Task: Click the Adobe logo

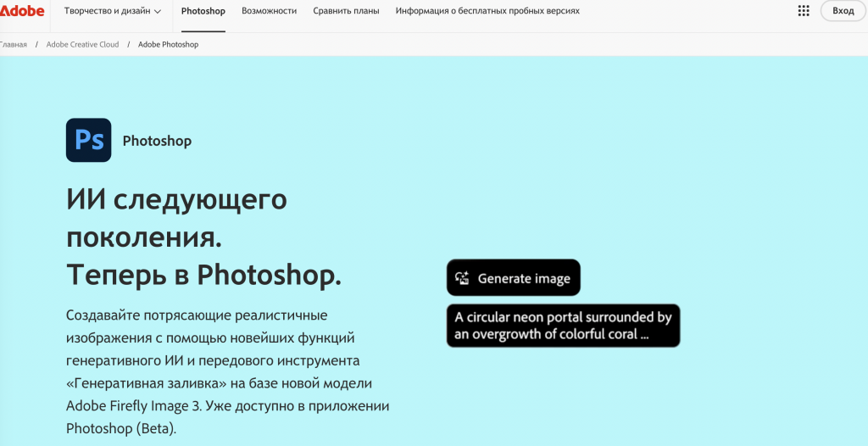Action: pyautogui.click(x=22, y=10)
